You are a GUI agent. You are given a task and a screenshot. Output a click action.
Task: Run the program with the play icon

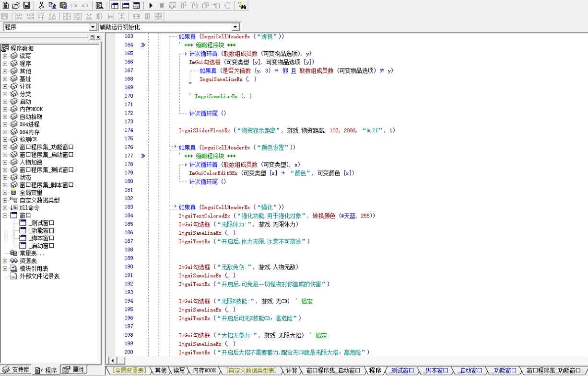151,6
